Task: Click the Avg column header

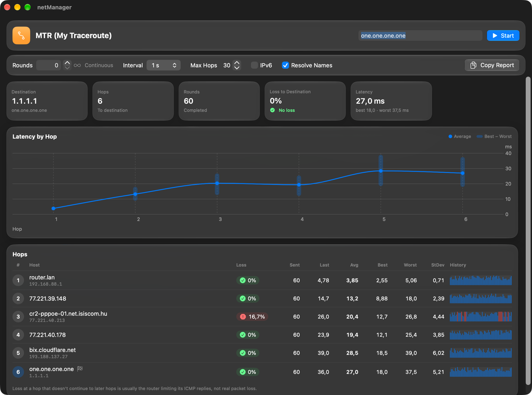Action: pos(354,265)
